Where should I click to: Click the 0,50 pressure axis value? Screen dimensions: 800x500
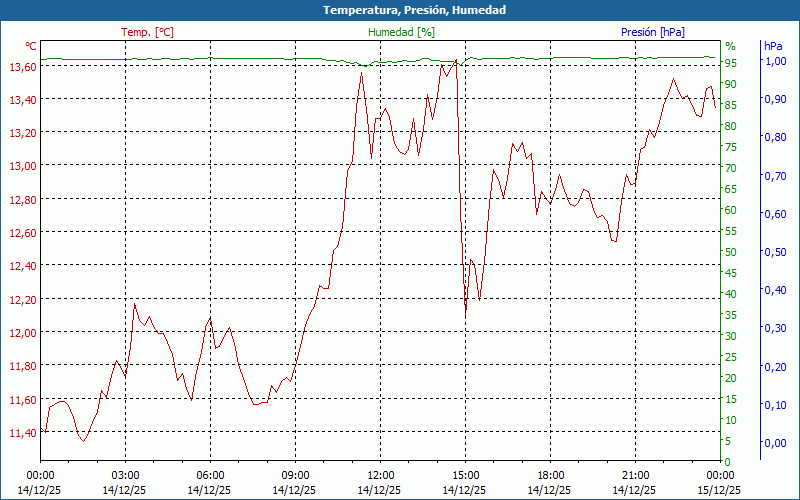click(x=775, y=252)
